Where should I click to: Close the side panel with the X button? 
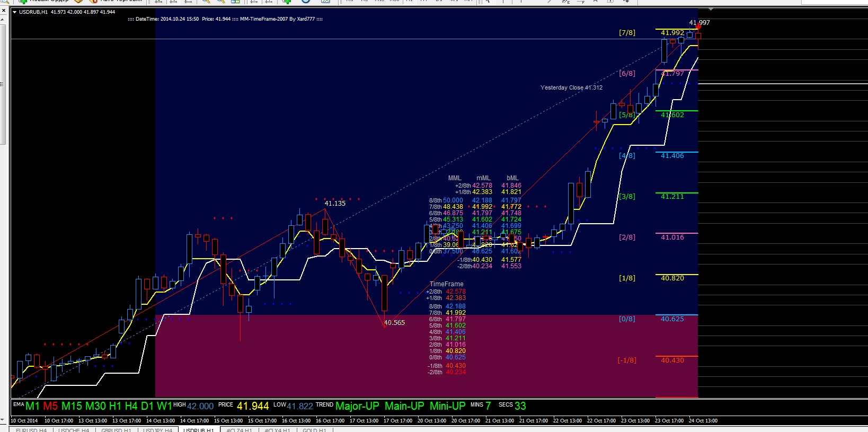[3, 11]
